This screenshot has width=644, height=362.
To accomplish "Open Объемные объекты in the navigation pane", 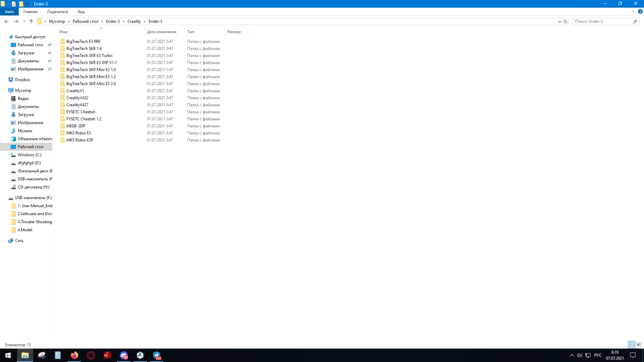I will point(35,139).
